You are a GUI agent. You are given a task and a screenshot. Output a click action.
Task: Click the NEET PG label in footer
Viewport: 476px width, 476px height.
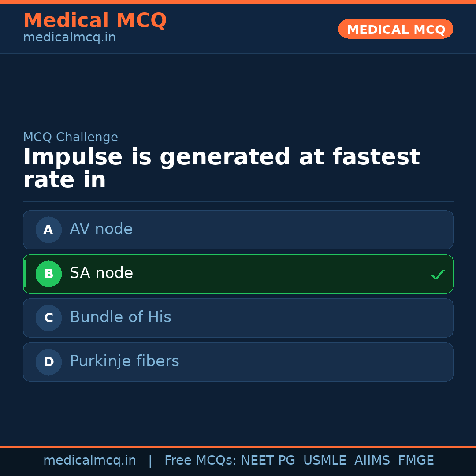(x=268, y=460)
